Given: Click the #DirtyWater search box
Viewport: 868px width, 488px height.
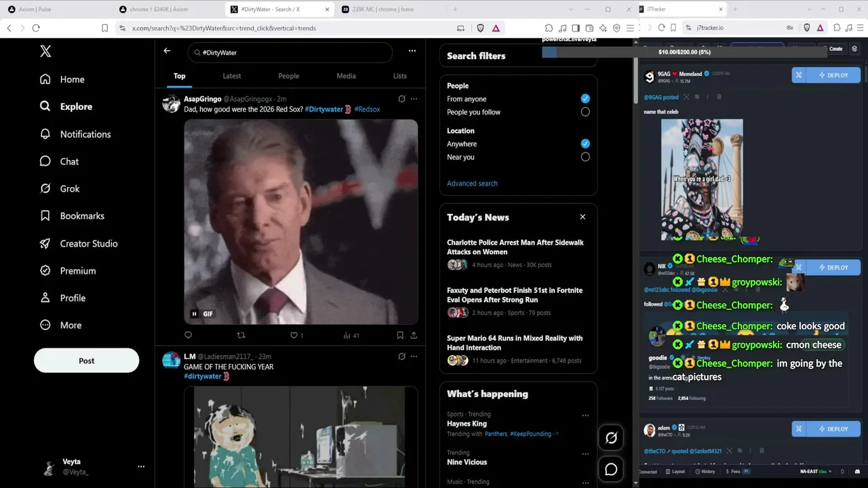Looking at the screenshot, I should pyautogui.click(x=290, y=52).
